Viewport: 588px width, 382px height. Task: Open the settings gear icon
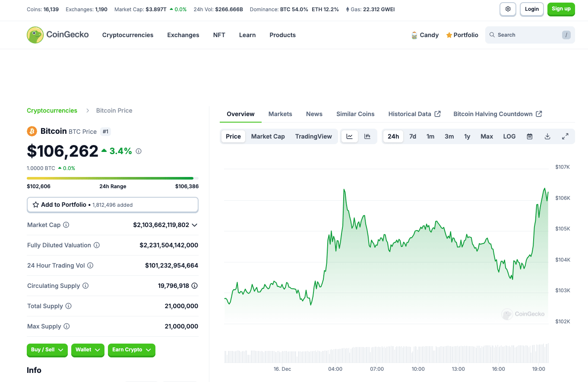pos(508,9)
